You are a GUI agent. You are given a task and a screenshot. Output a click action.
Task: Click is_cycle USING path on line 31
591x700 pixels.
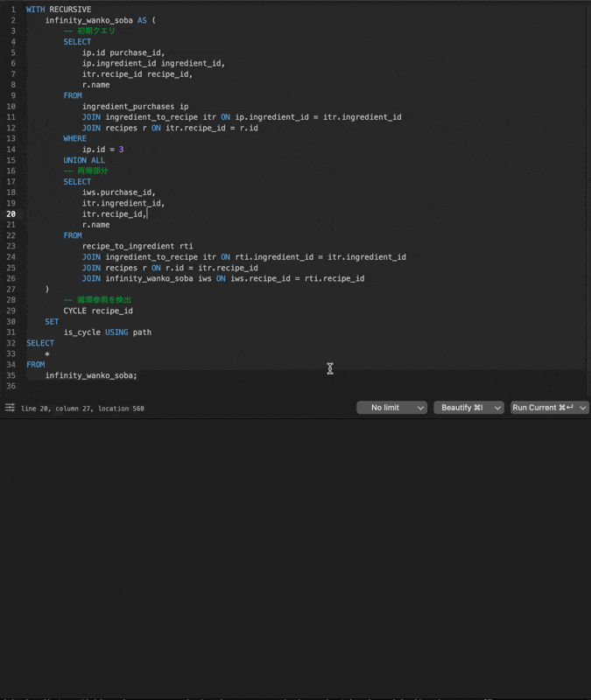pos(108,332)
